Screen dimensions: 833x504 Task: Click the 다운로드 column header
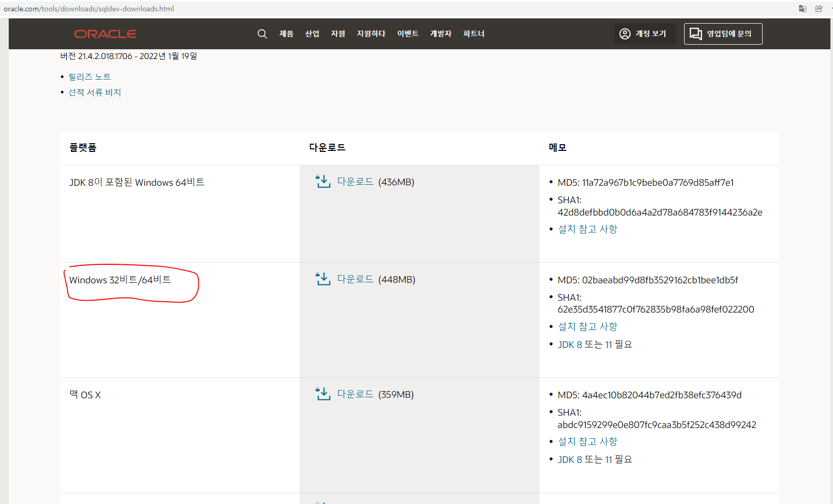click(327, 147)
